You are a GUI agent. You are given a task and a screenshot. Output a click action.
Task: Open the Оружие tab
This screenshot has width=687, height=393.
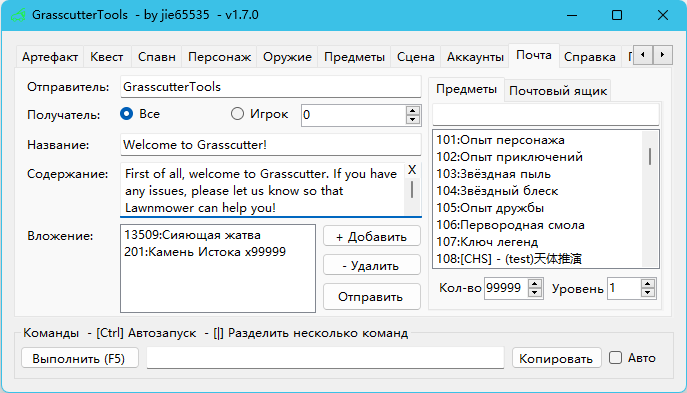(x=287, y=57)
